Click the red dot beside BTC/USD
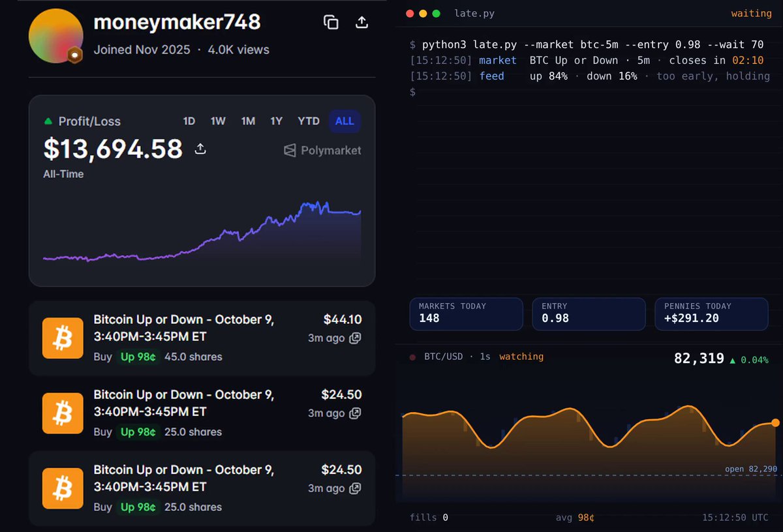 coord(412,357)
